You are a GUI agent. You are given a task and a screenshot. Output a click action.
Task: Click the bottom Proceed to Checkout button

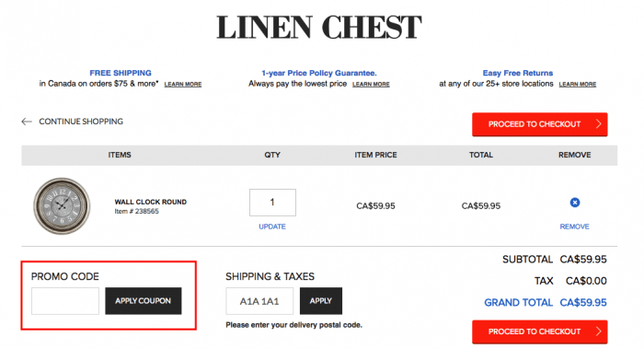[x=540, y=332]
